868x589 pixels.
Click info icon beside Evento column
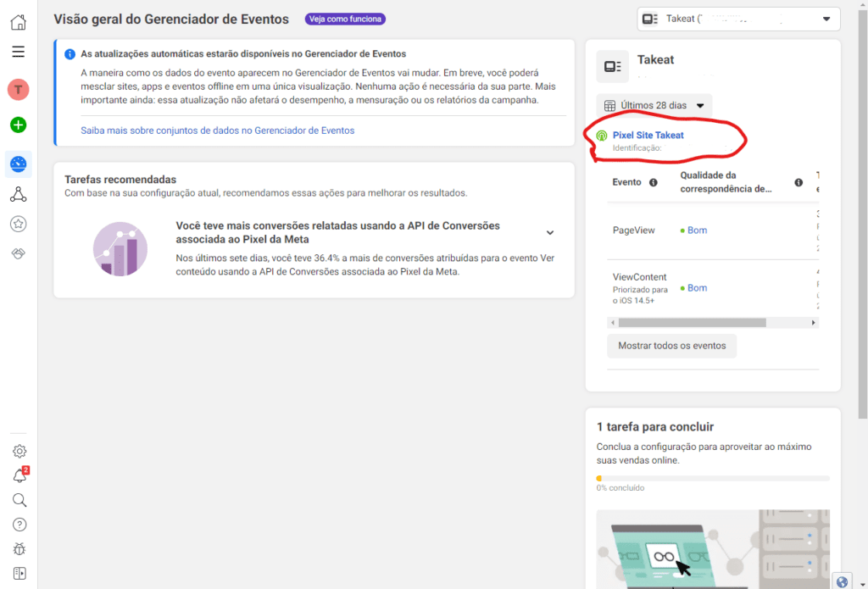[654, 183]
